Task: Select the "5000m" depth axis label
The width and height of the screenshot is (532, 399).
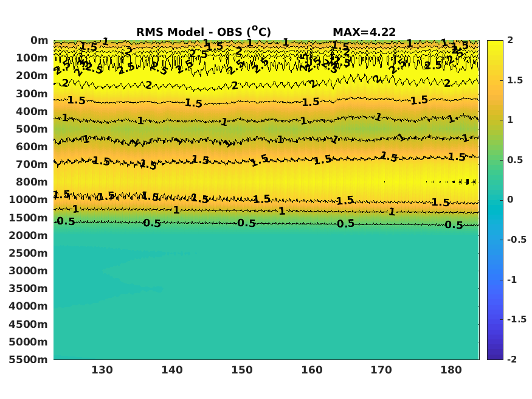Action: (29, 342)
